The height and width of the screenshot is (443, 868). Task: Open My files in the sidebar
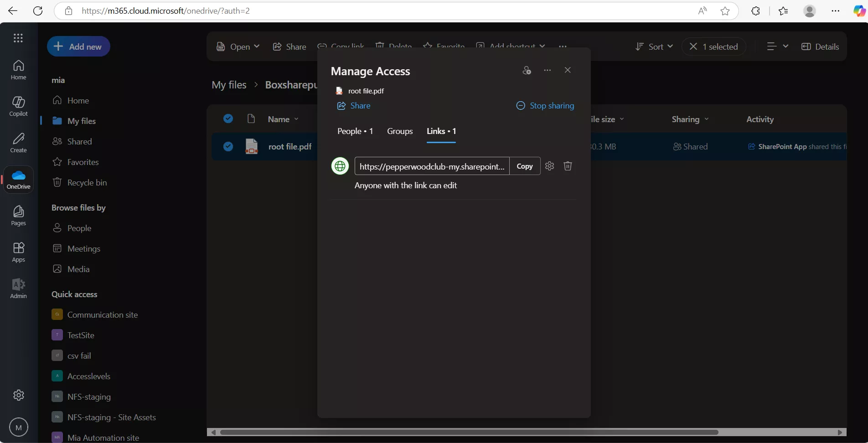[x=82, y=121]
